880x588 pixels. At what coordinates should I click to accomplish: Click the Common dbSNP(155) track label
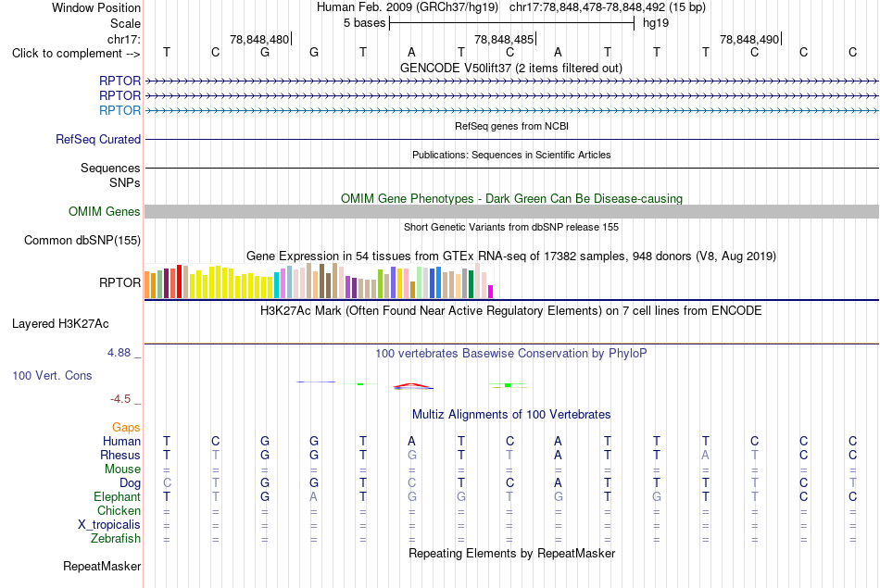click(82, 240)
